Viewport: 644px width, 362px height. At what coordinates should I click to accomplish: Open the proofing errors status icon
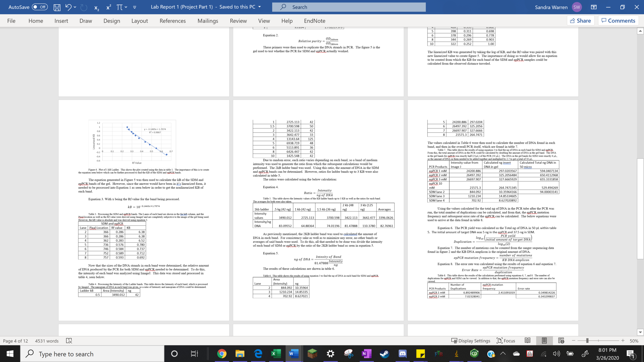pyautogui.click(x=69, y=341)
